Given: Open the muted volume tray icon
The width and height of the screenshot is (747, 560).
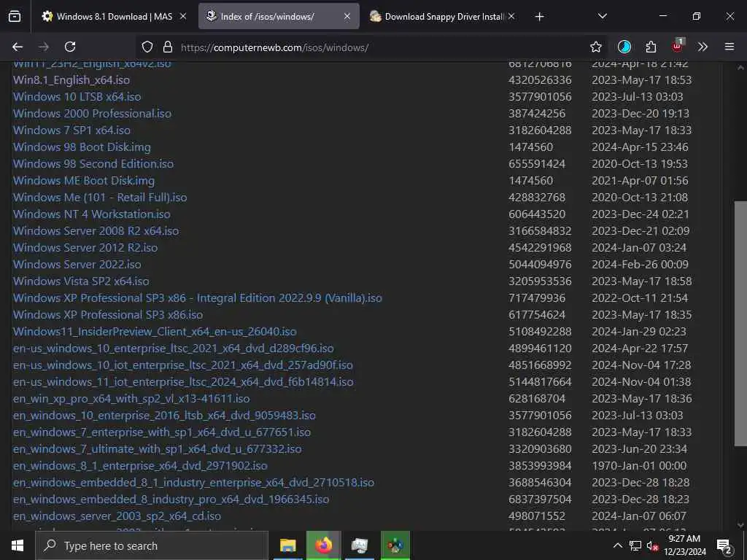Looking at the screenshot, I should [653, 545].
